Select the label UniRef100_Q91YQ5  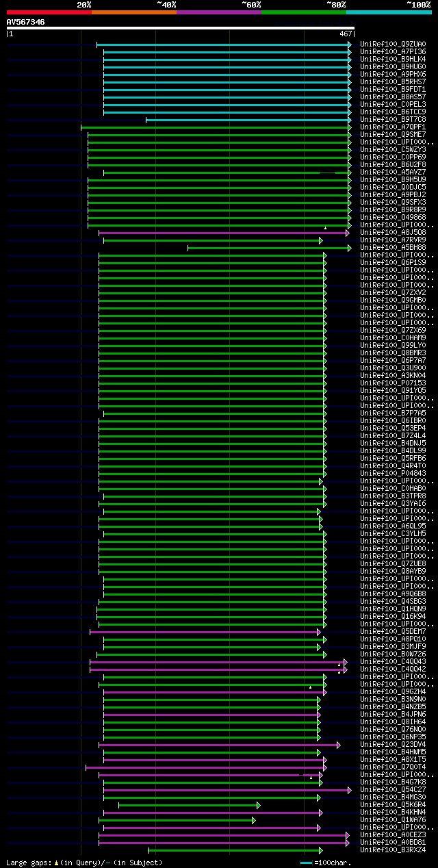coord(393,391)
